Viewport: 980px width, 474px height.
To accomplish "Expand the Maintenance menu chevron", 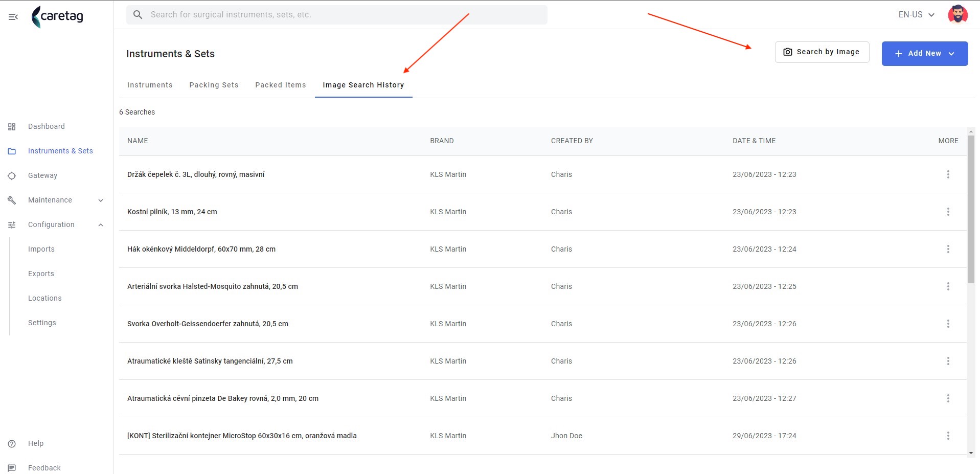I will coord(101,200).
